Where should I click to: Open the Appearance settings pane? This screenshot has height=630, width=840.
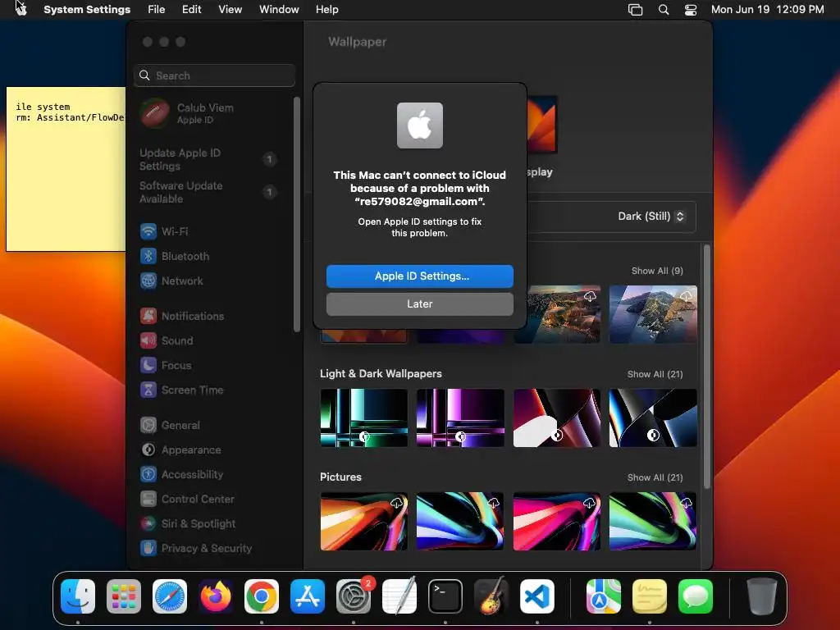point(214,450)
